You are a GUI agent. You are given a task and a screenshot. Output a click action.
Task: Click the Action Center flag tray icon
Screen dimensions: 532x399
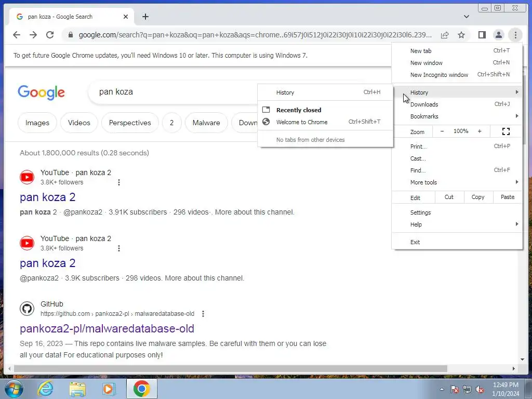click(455, 390)
